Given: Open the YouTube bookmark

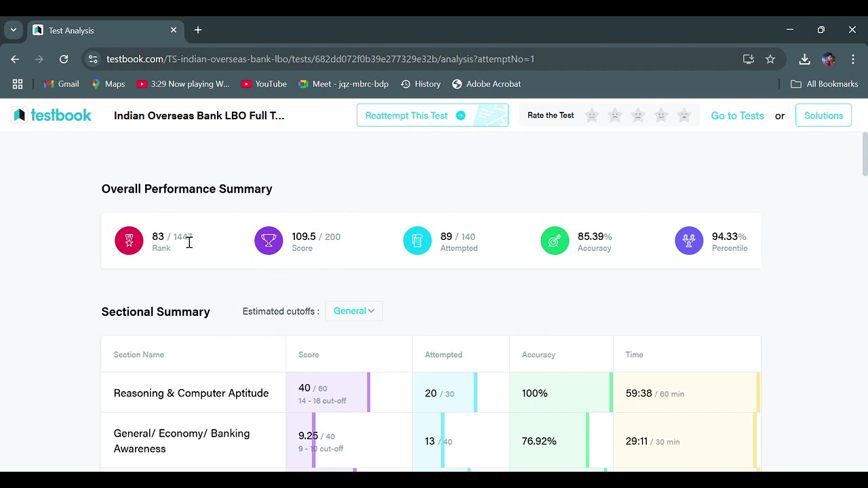Looking at the screenshot, I should [264, 84].
